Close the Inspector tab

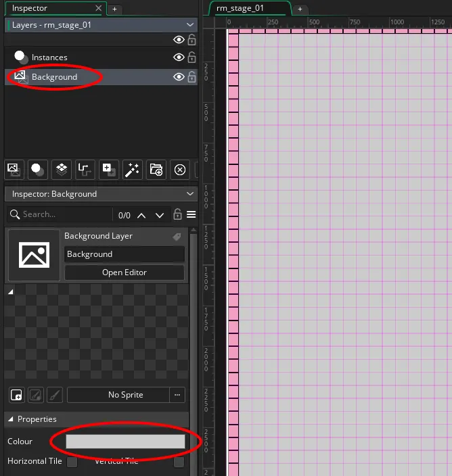pyautogui.click(x=98, y=8)
